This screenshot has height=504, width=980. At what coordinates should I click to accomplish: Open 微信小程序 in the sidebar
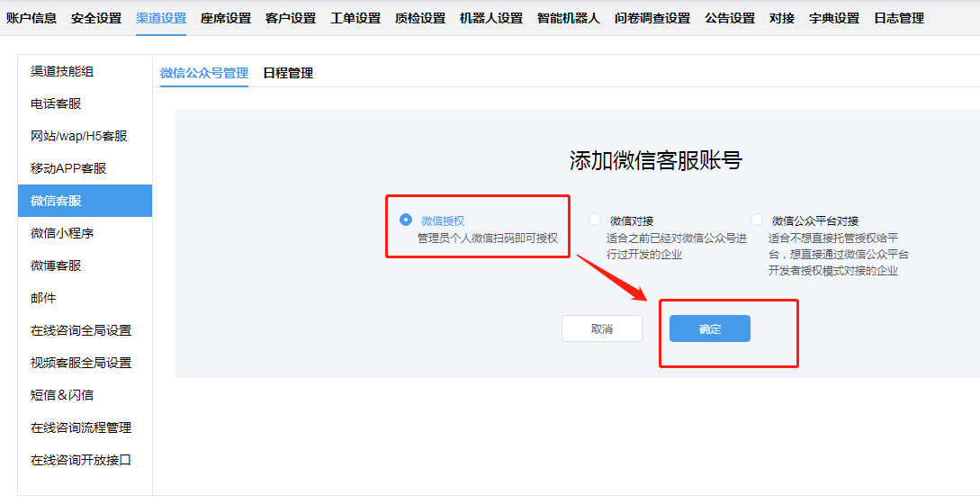[85, 233]
